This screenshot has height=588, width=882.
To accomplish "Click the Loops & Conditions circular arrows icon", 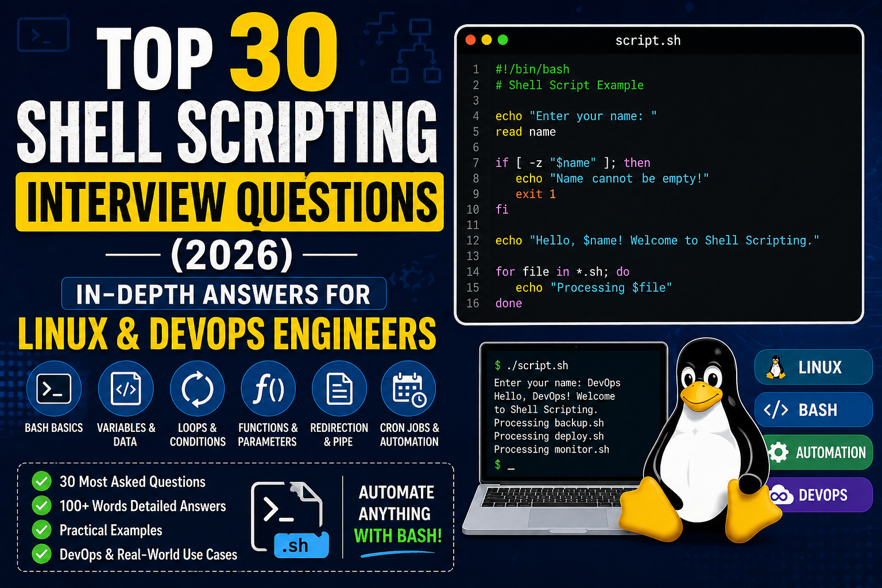I will (198, 389).
